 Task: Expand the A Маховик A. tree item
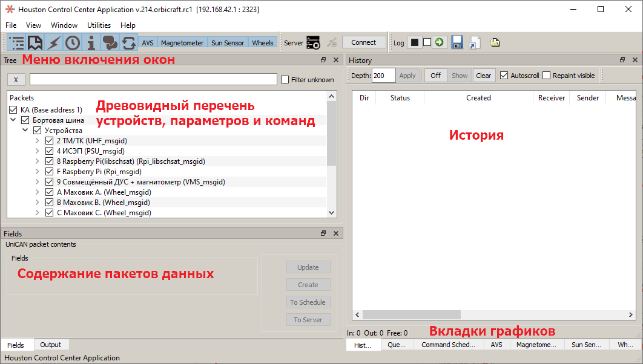(x=38, y=192)
